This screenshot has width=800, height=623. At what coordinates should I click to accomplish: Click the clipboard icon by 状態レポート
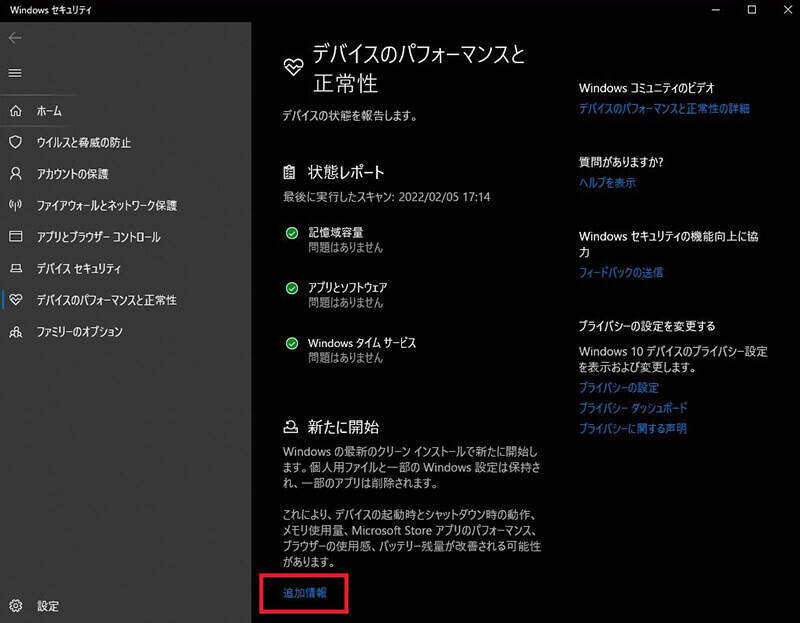click(289, 172)
